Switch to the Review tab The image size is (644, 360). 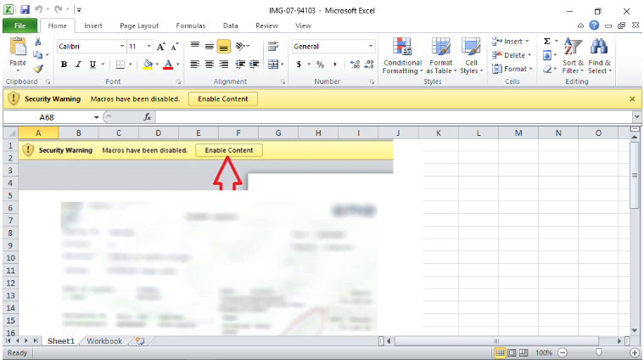(x=266, y=25)
